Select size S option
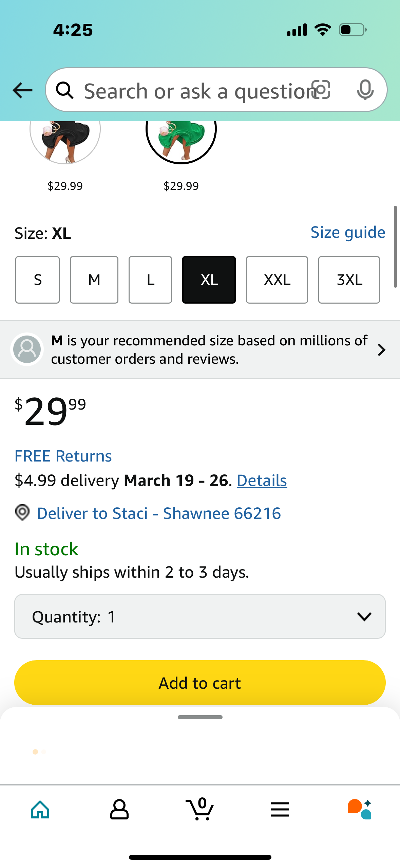The width and height of the screenshot is (400, 868). (x=37, y=280)
